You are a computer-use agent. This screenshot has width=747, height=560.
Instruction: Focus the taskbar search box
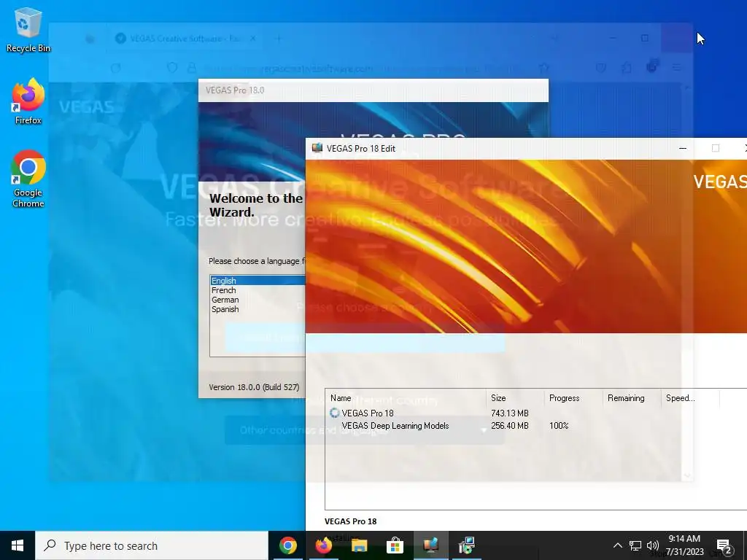[152, 545]
